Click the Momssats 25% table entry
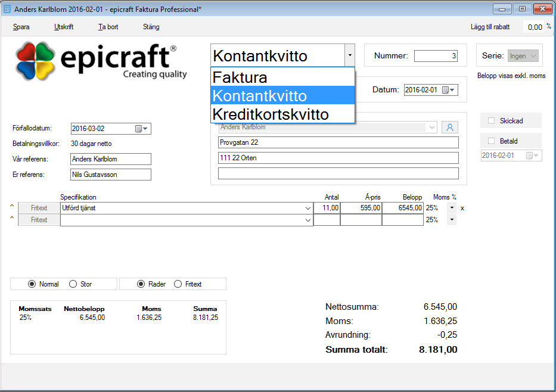Image resolution: width=556 pixels, height=392 pixels. tap(26, 318)
